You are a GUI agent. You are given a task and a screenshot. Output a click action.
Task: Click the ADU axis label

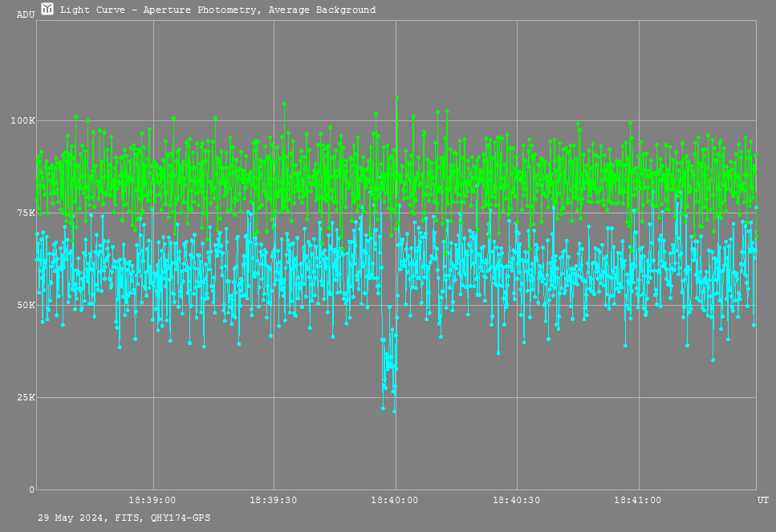click(x=26, y=15)
